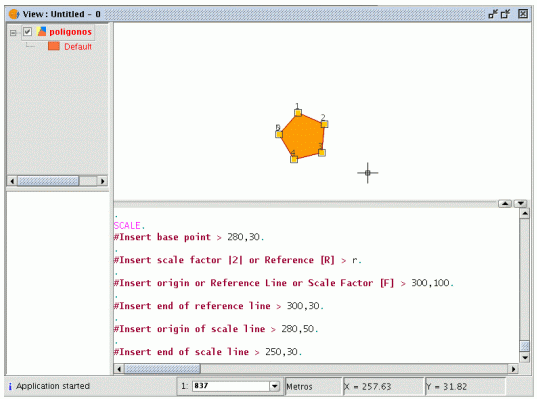The image size is (537, 399).
Task: Click the Insert base point console line
Action: [189, 237]
